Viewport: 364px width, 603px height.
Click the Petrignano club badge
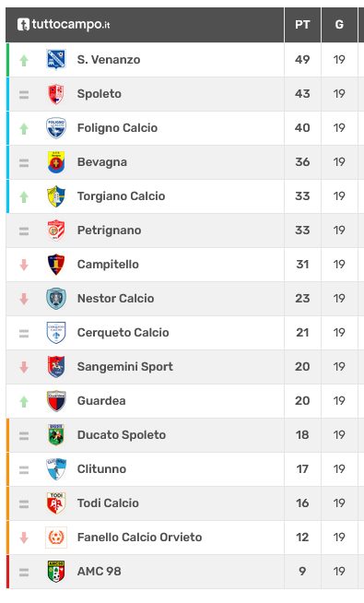coord(56,231)
